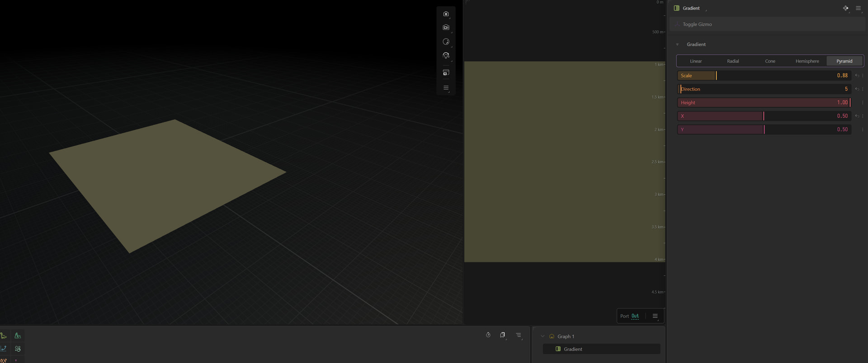This screenshot has width=868, height=363.
Task: Collapse the Graph 1 tree chevron
Action: [542, 336]
